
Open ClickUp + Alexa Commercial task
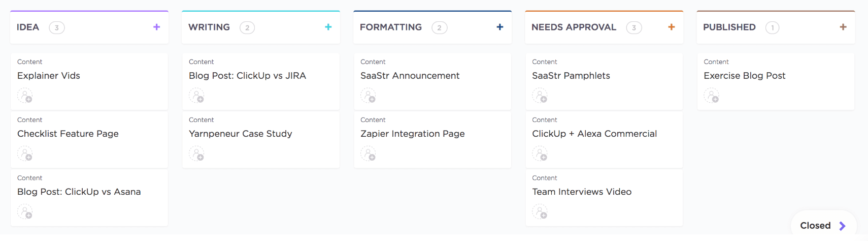594,134
